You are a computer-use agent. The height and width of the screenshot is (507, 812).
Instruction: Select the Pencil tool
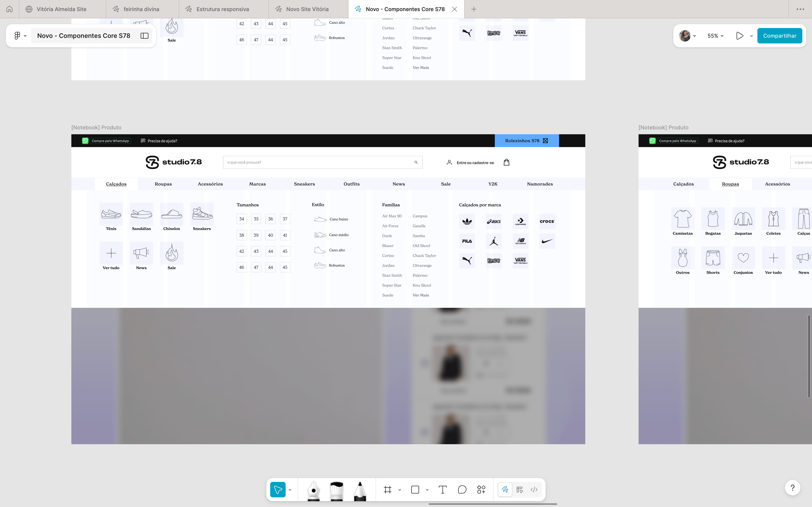pyautogui.click(x=360, y=490)
